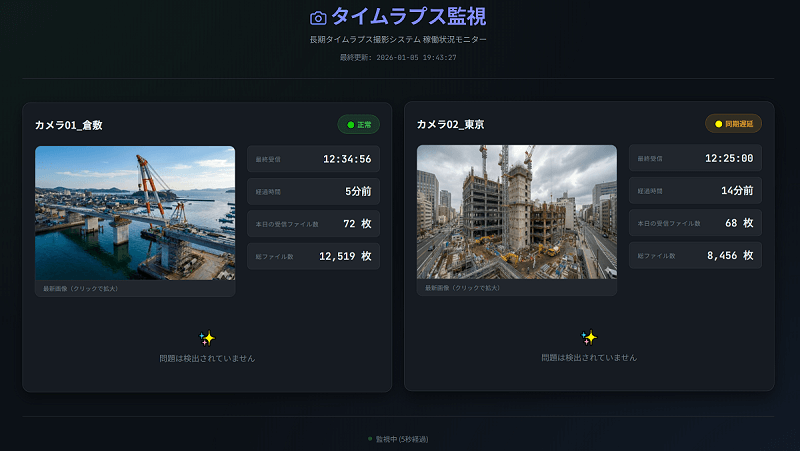Click the 5分前 elapsed time value
This screenshot has width=800, height=451.
point(358,191)
